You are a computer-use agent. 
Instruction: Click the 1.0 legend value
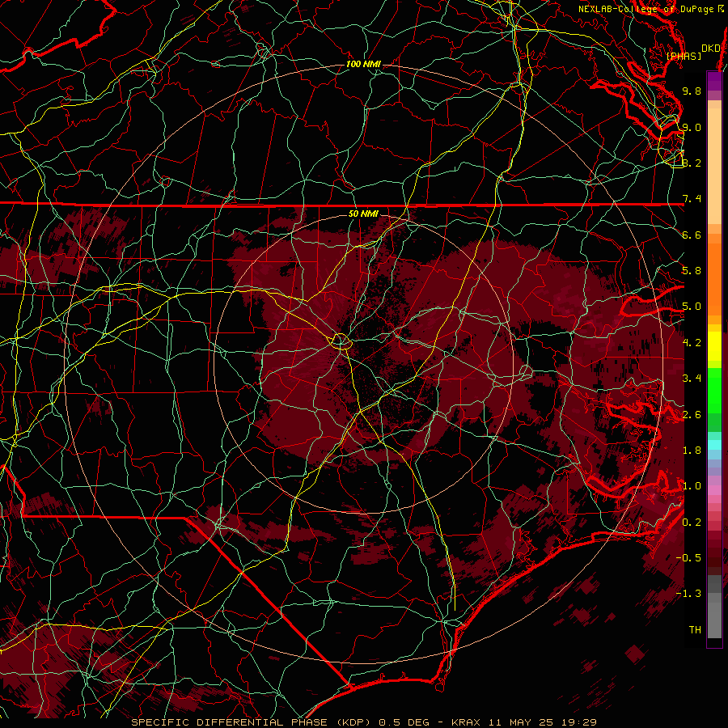[692, 486]
